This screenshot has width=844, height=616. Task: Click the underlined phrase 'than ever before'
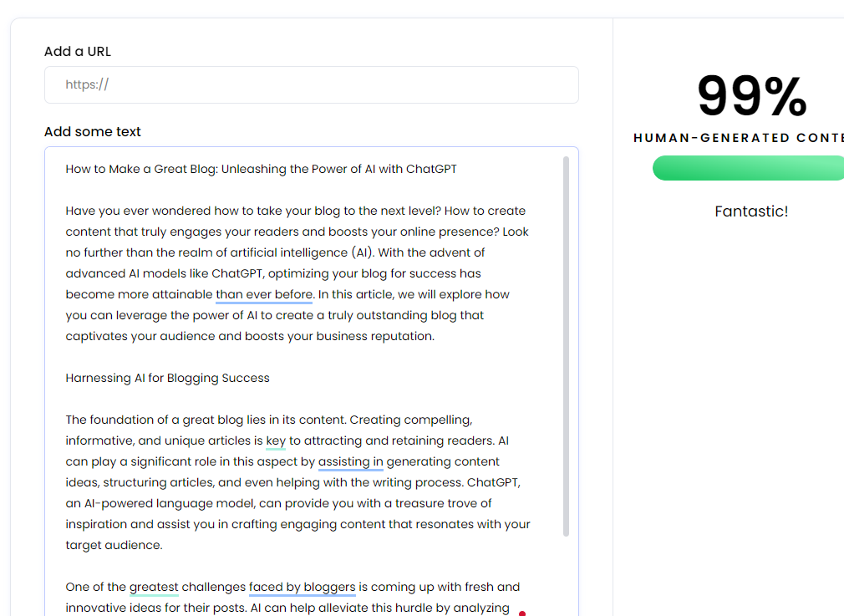point(264,294)
